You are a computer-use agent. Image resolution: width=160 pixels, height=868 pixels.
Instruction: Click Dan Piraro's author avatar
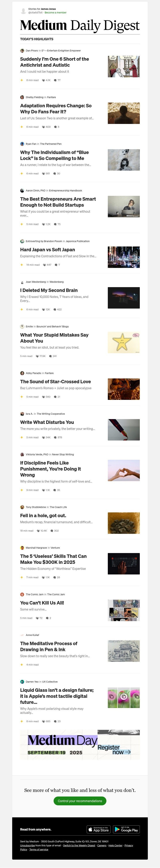pyautogui.click(x=22, y=50)
